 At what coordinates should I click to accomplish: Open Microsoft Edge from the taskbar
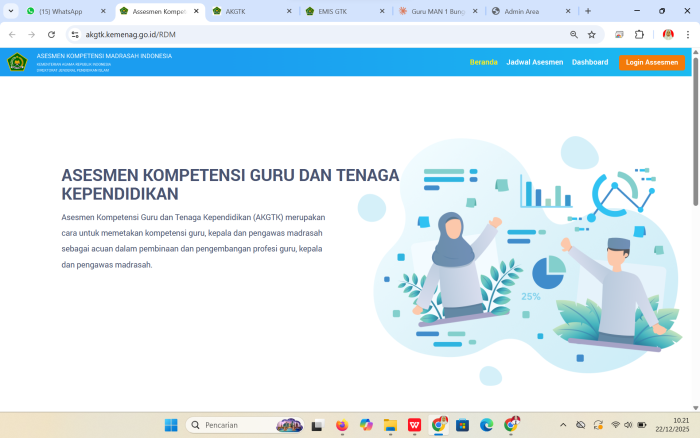[487, 425]
